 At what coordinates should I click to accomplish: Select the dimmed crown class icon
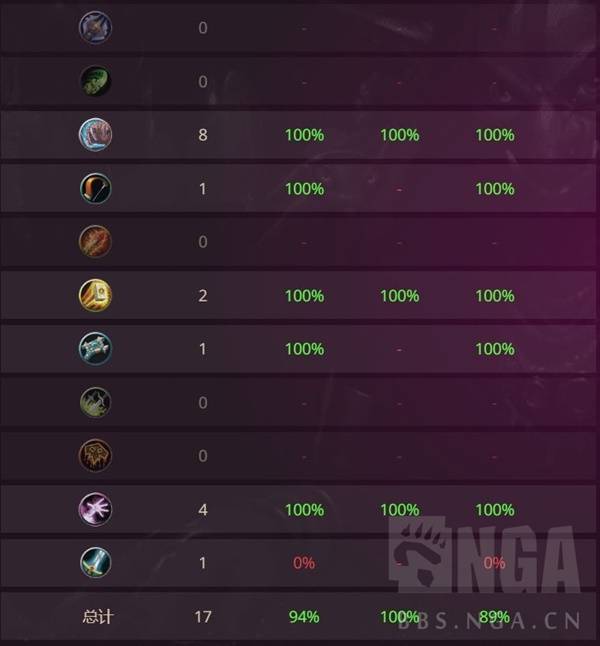point(95,402)
